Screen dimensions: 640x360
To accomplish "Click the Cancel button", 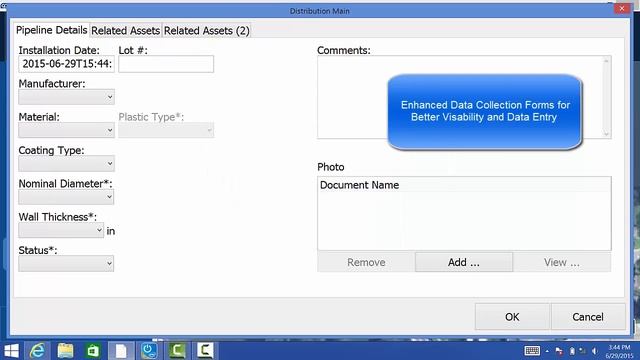I will coord(588,317).
